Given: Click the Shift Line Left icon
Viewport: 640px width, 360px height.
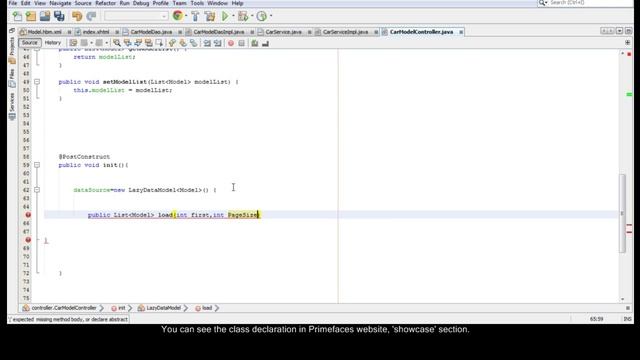Looking at the screenshot, I should (207, 43).
